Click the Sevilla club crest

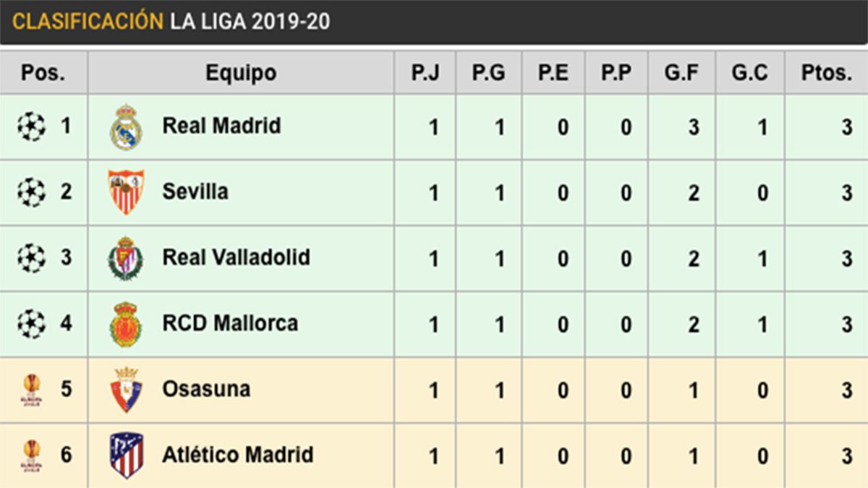(x=126, y=192)
